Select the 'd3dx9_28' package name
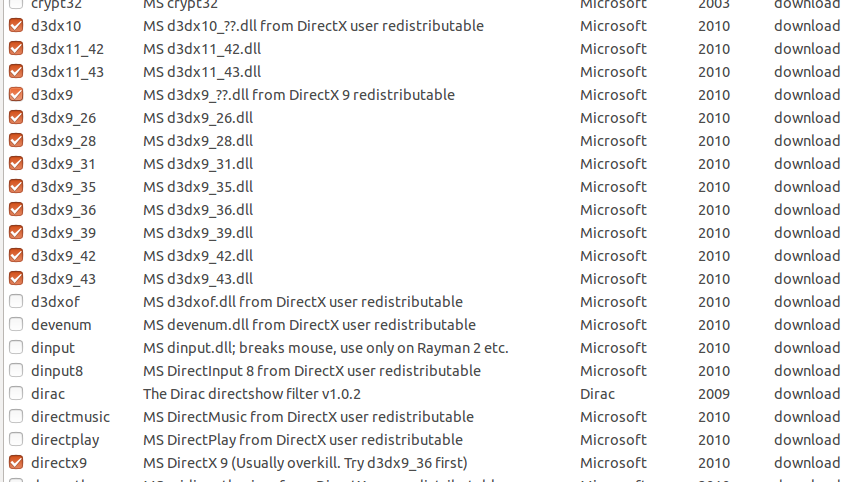The image size is (847, 482). coord(64,141)
